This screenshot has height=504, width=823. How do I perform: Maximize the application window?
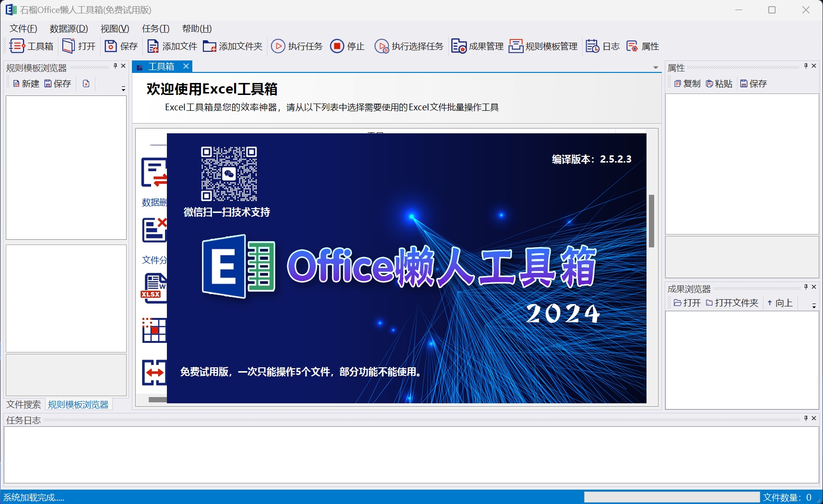click(x=772, y=10)
